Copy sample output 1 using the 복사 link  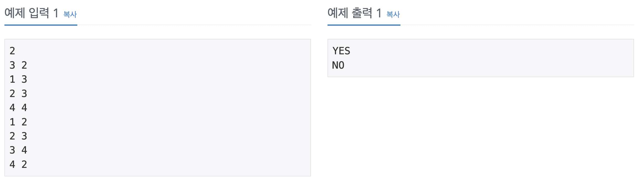(393, 14)
